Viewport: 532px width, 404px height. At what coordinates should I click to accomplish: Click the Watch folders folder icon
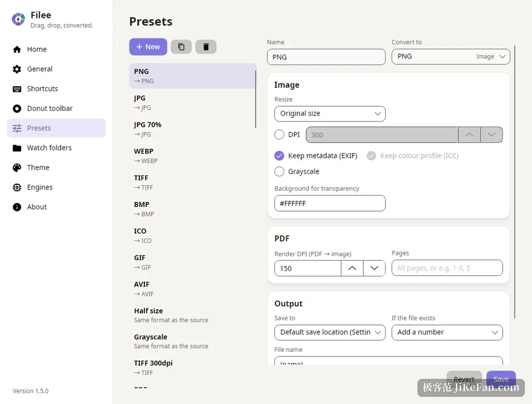click(17, 148)
